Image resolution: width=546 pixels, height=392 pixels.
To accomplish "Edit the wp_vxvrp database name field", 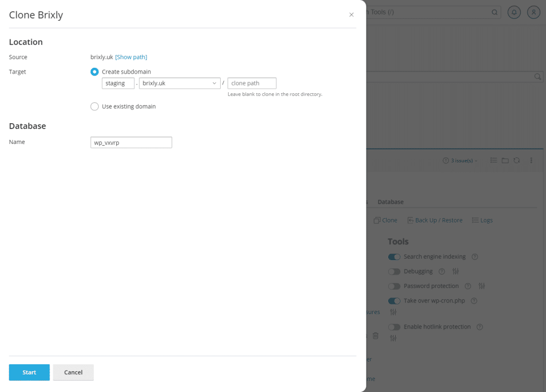I will pos(131,142).
